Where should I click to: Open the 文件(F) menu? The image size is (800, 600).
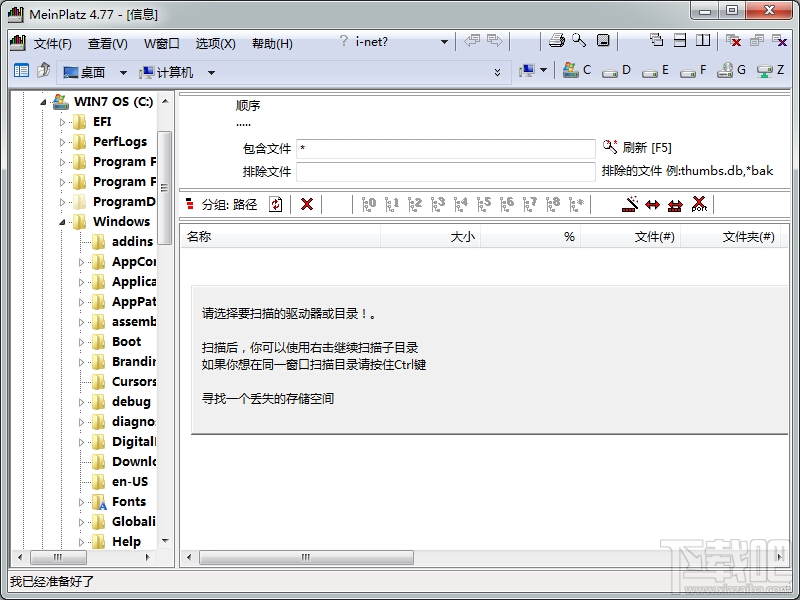click(x=53, y=44)
